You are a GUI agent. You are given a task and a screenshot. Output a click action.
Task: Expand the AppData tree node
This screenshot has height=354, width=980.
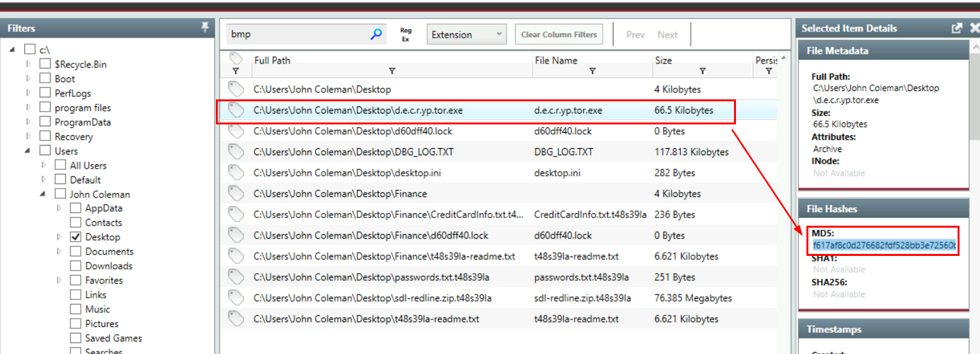[x=59, y=208]
